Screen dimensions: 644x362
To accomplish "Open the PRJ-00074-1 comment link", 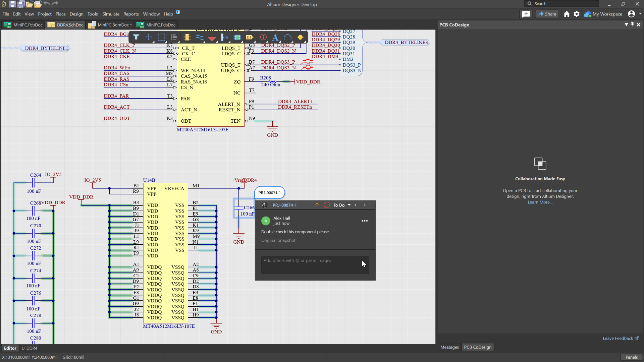I will pos(284,205).
